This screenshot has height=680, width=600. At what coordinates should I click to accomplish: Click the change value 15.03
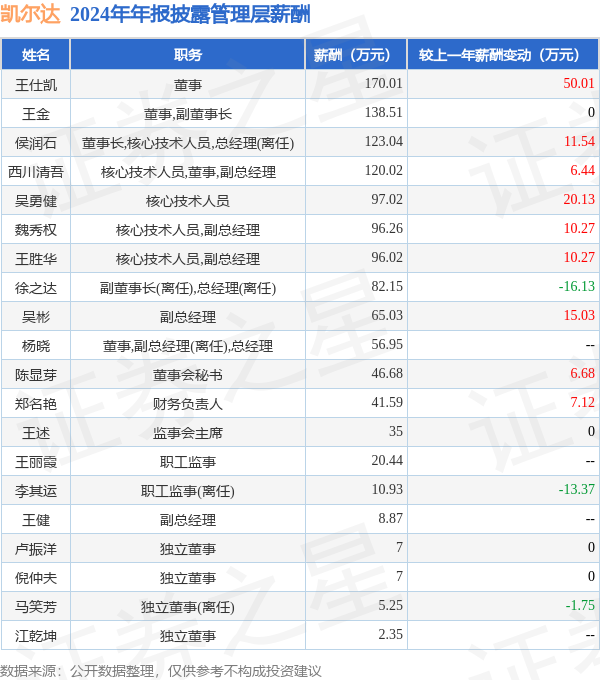(x=579, y=315)
